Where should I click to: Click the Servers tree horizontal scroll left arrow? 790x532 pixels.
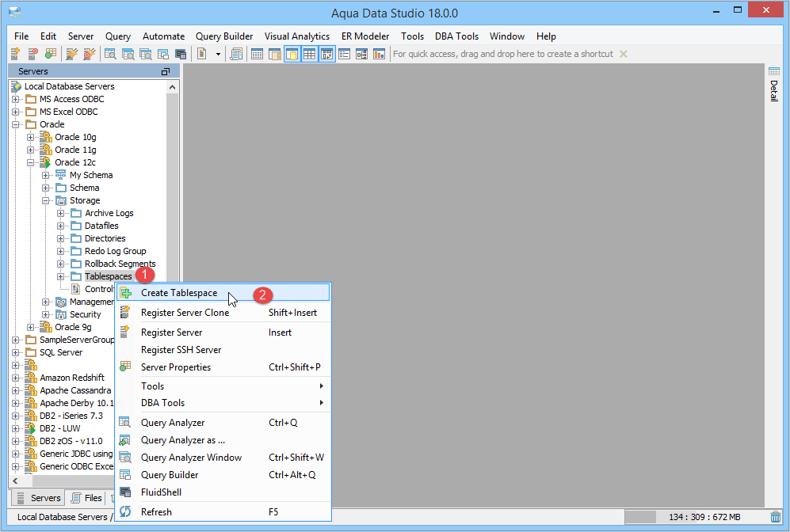[16, 481]
